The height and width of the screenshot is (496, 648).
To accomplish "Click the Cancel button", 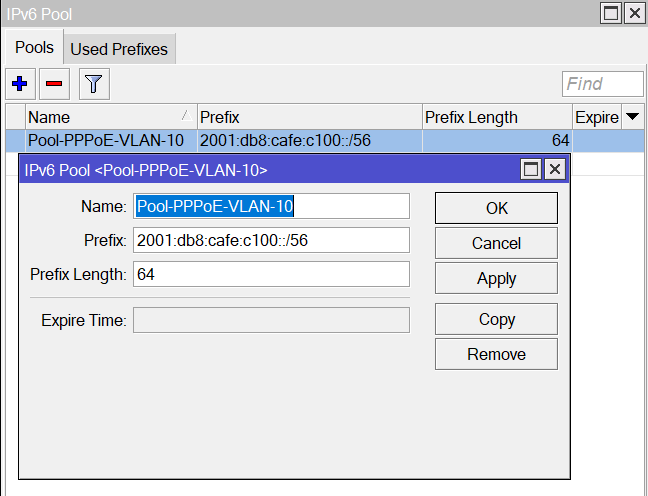I will click(496, 243).
